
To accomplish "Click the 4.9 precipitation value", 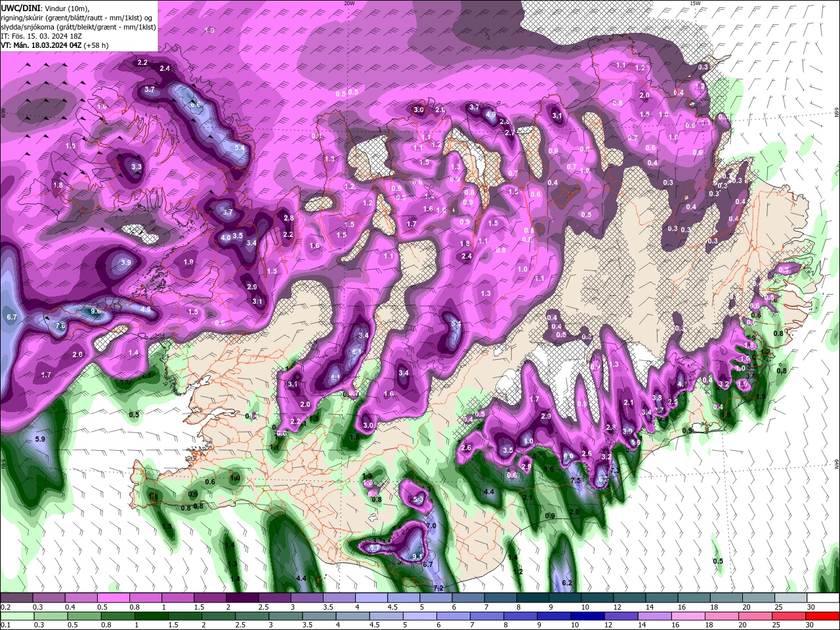I will point(490,115).
